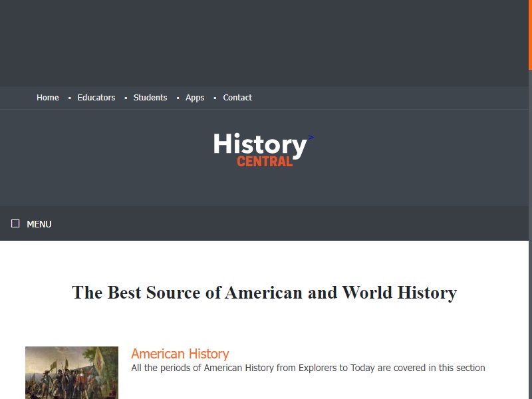Open the American History heading link
The image size is (532, 399).
coord(180,354)
